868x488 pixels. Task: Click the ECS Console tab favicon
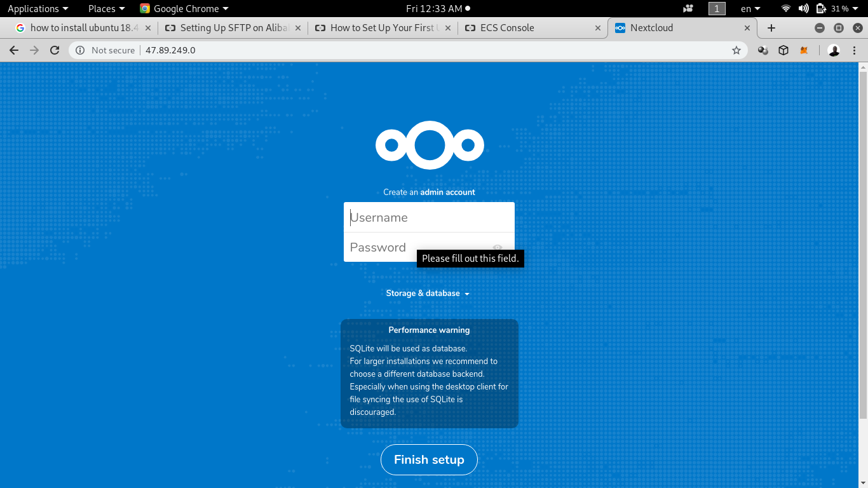(x=470, y=28)
